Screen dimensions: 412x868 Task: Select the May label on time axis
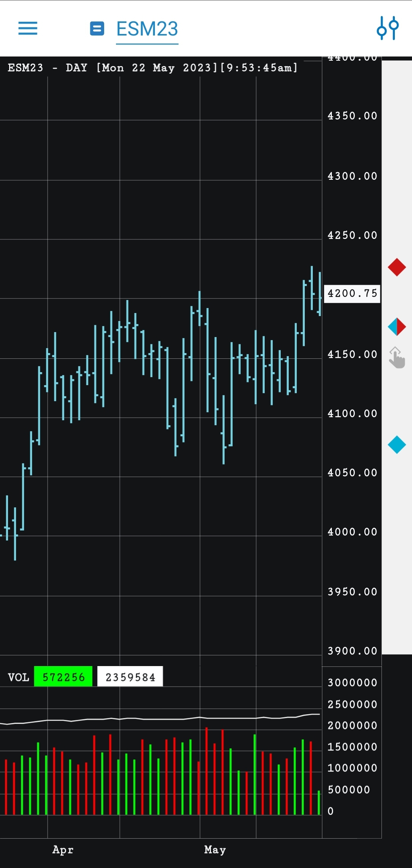pyautogui.click(x=215, y=850)
